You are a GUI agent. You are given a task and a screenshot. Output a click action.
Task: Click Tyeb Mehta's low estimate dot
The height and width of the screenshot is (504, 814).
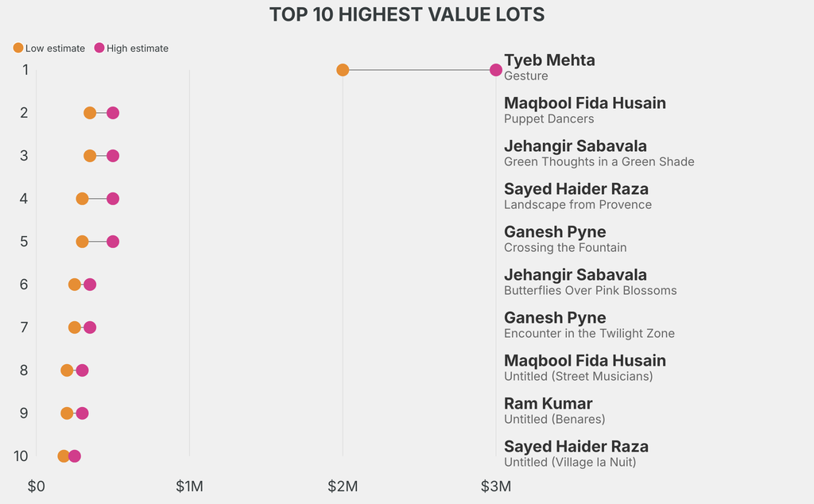pyautogui.click(x=343, y=70)
